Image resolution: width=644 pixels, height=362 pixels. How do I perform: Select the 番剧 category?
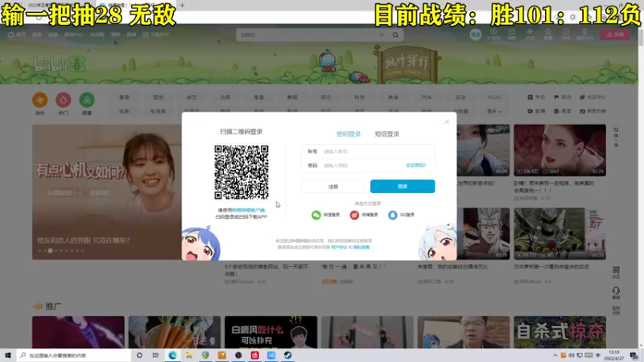125,97
